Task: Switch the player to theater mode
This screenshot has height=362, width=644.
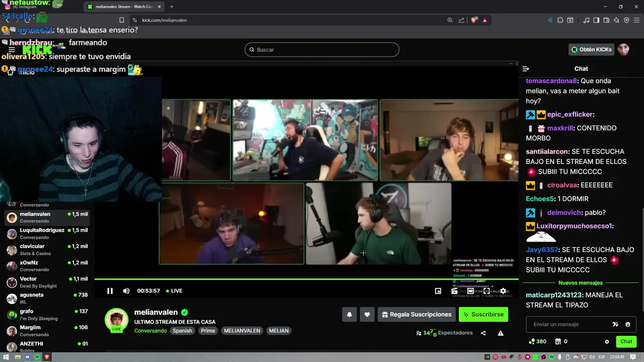Action: tap(470, 291)
